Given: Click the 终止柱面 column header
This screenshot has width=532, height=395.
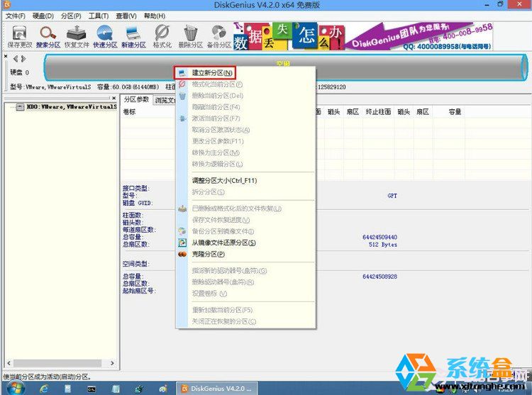Looking at the screenshot, I should 378,112.
